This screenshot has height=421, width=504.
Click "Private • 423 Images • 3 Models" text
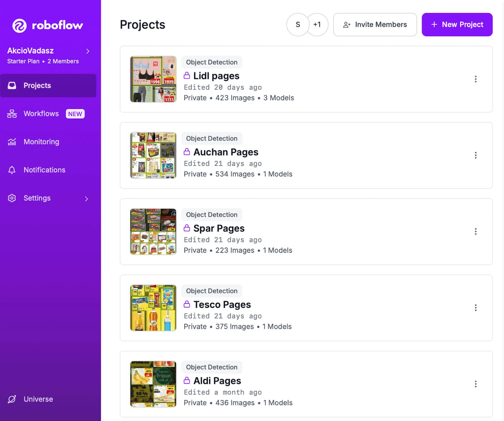(x=239, y=98)
